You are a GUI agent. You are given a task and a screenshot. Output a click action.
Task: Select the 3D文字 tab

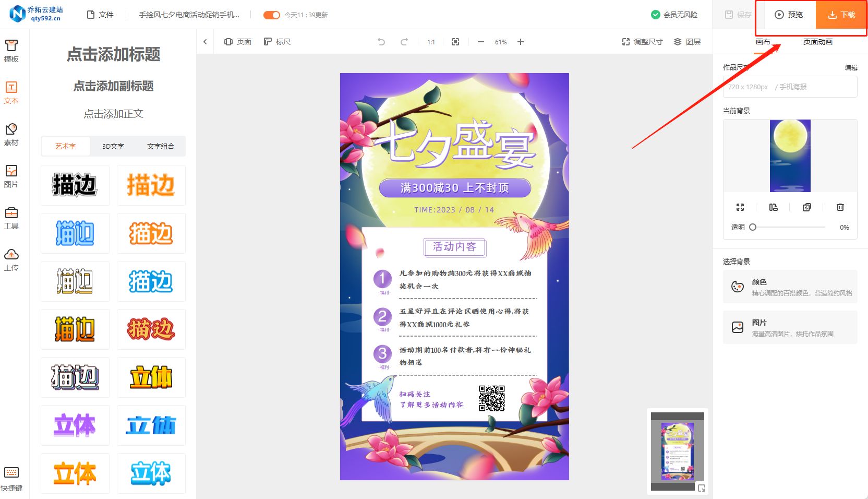113,146
